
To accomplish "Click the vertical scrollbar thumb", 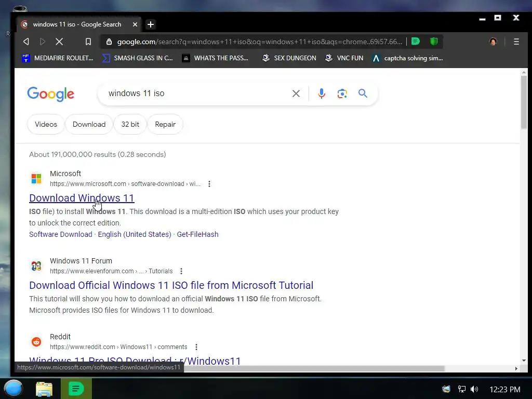I will [x=524, y=102].
